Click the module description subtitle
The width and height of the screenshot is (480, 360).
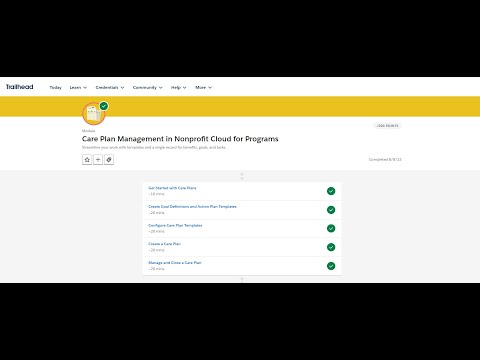coord(154,147)
